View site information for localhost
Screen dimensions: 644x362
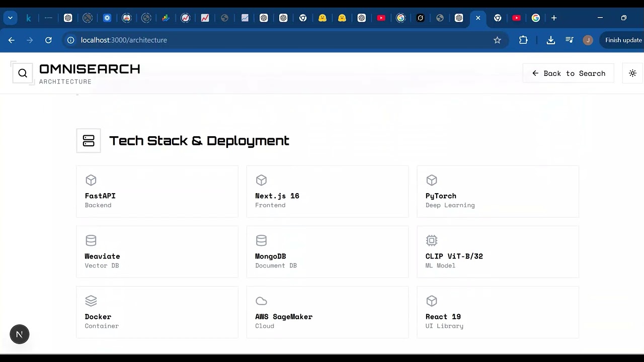[71, 40]
